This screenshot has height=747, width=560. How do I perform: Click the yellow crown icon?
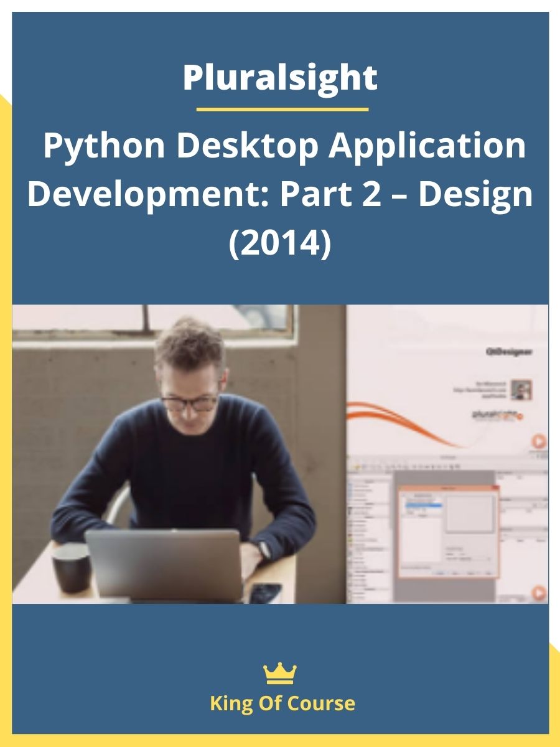[x=280, y=673]
